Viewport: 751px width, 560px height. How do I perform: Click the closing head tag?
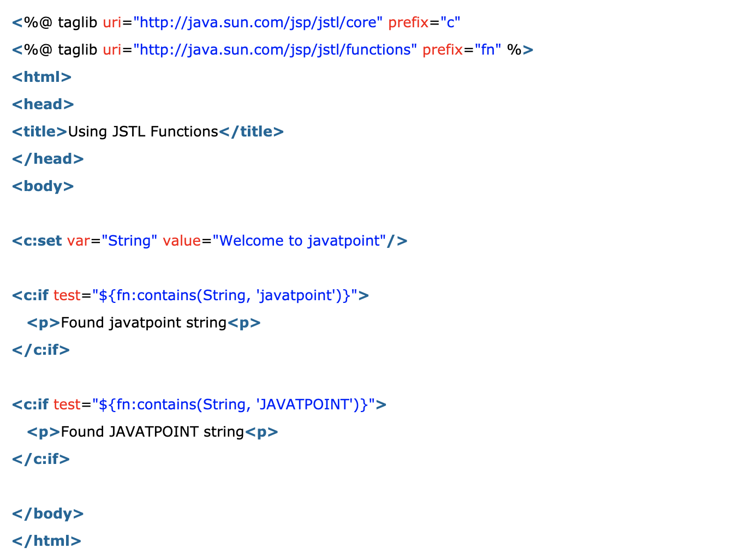pos(47,159)
